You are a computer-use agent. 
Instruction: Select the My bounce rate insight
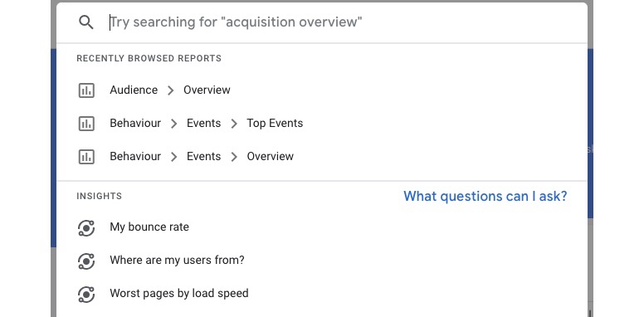pos(149,227)
